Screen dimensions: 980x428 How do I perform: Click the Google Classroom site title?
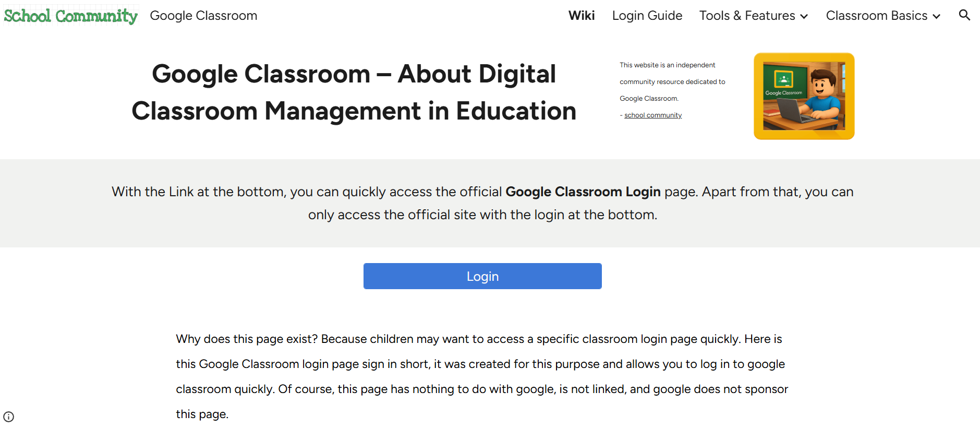pyautogui.click(x=203, y=16)
